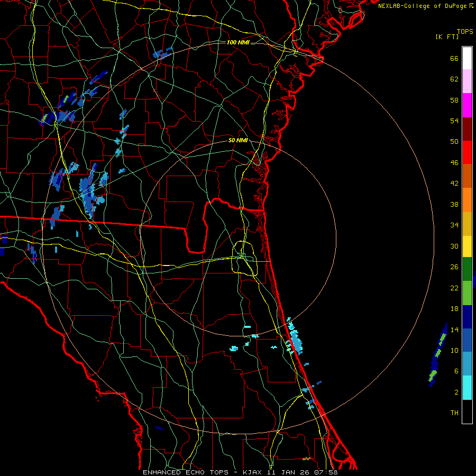Click the legend value "66"

point(454,58)
